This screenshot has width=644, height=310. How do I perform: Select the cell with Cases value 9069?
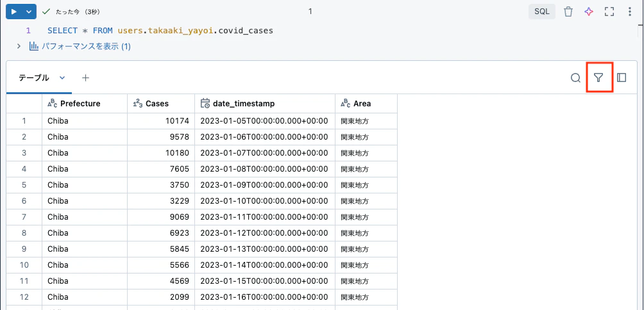[x=161, y=217]
